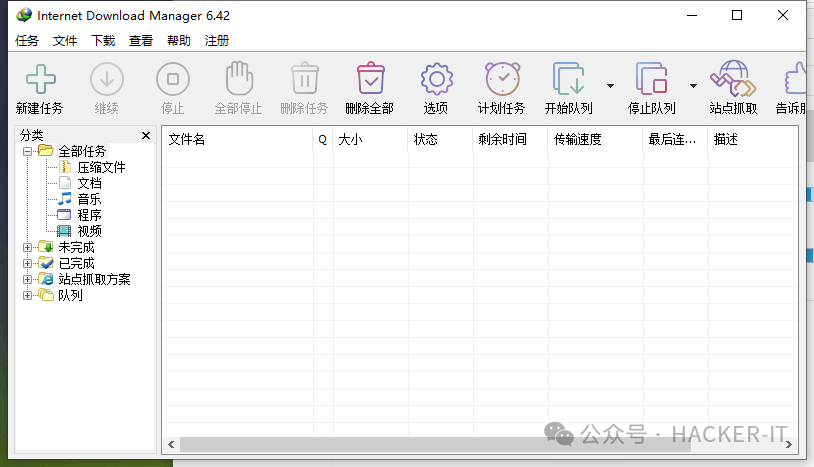Select the 音乐 music note category icon
814x467 pixels.
pos(65,198)
